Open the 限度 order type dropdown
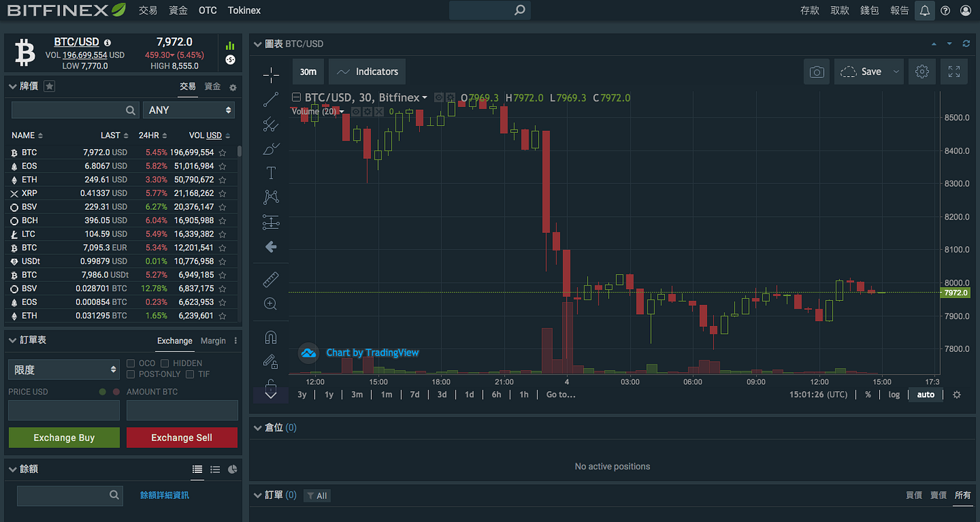The height and width of the screenshot is (522, 980). point(64,369)
